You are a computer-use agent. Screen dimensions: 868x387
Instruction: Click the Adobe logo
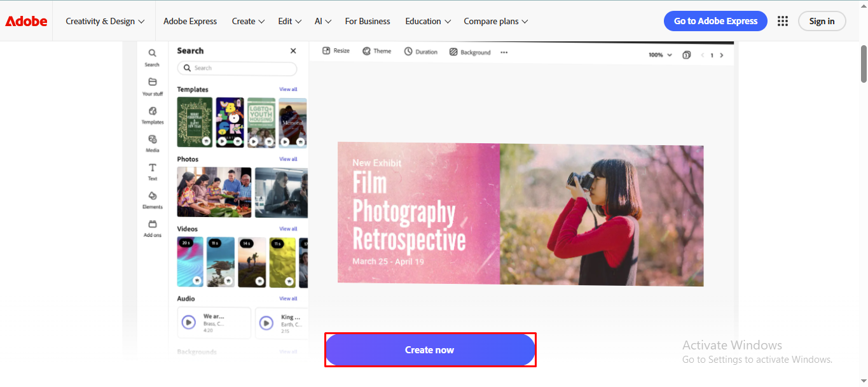click(26, 21)
